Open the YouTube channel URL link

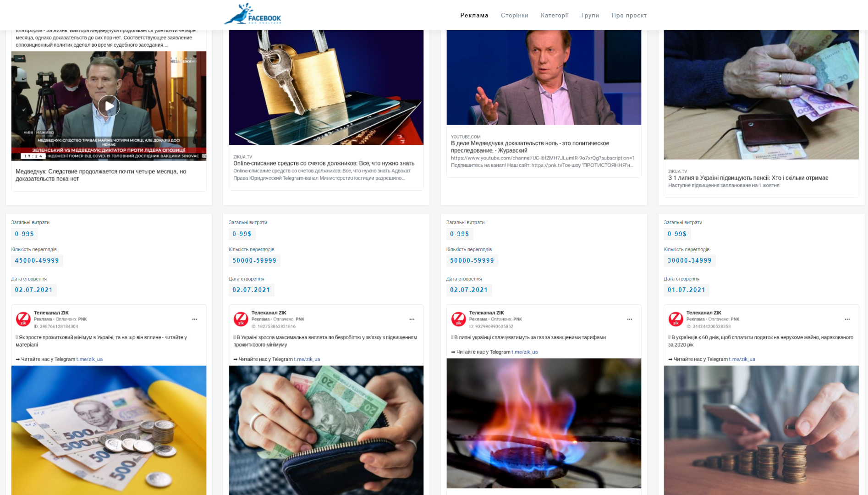pyautogui.click(x=543, y=158)
